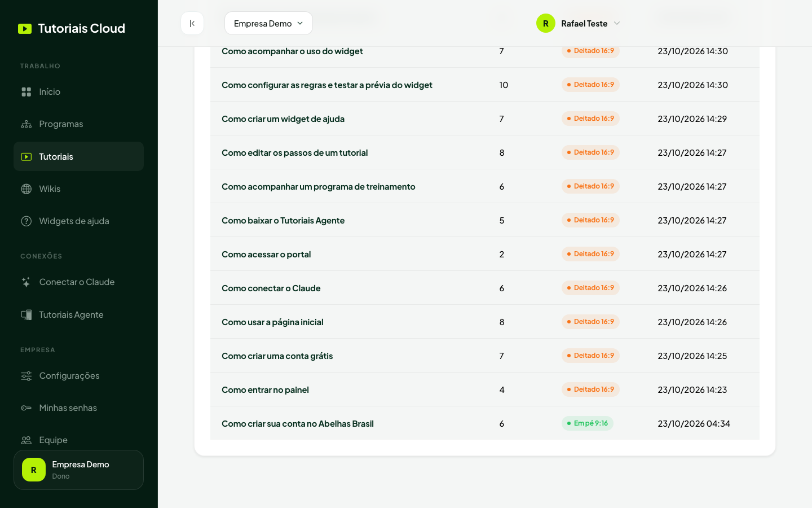Image resolution: width=812 pixels, height=508 pixels.
Task: Open tutorial Como baixar o Tutoriais Agente
Action: (283, 220)
